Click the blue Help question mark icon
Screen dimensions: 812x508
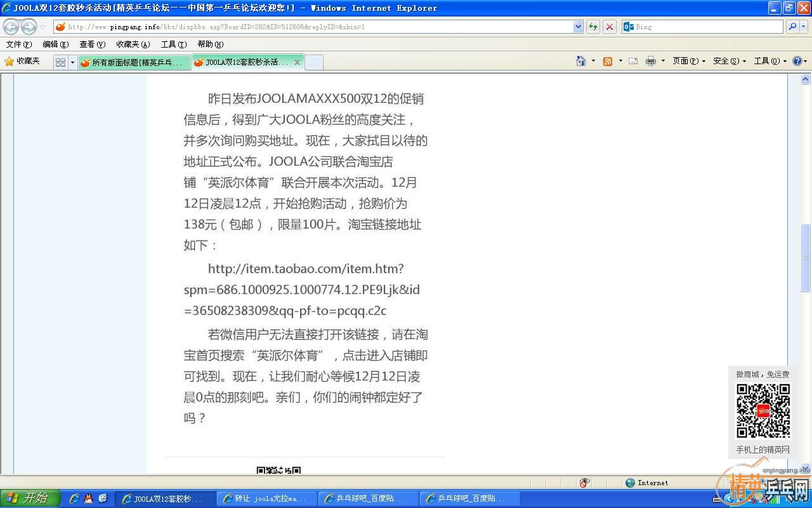click(797, 61)
